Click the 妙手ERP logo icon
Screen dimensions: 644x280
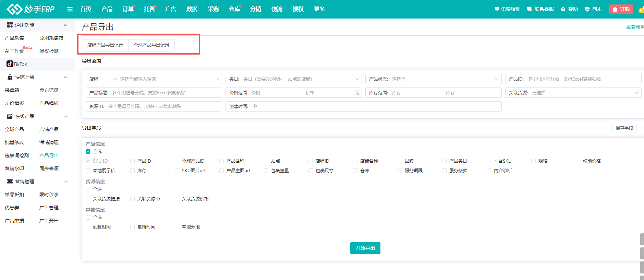[x=14, y=9]
